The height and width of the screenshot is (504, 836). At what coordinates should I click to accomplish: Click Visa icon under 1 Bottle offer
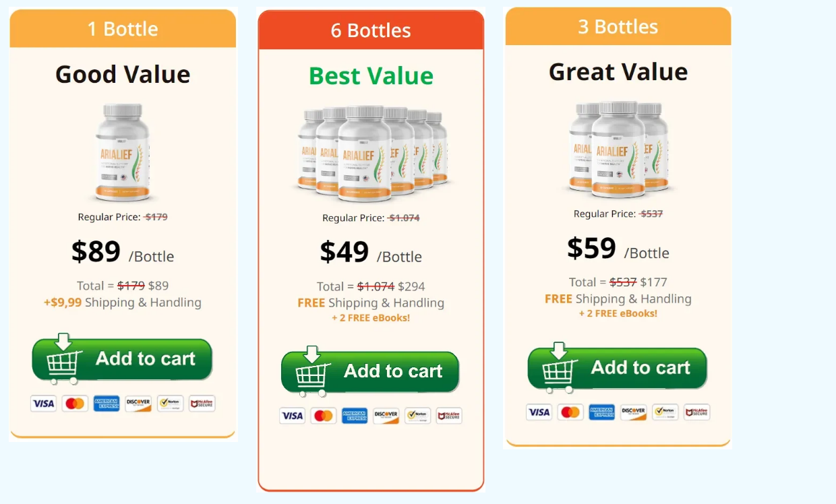(43, 404)
